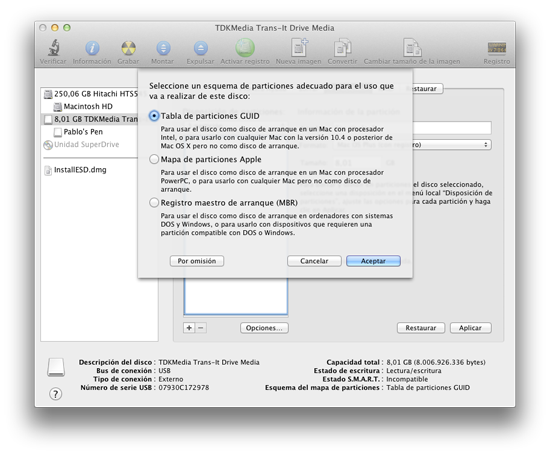550x455 pixels.
Task: Click the serial number 07930C172978
Action: click(x=184, y=388)
